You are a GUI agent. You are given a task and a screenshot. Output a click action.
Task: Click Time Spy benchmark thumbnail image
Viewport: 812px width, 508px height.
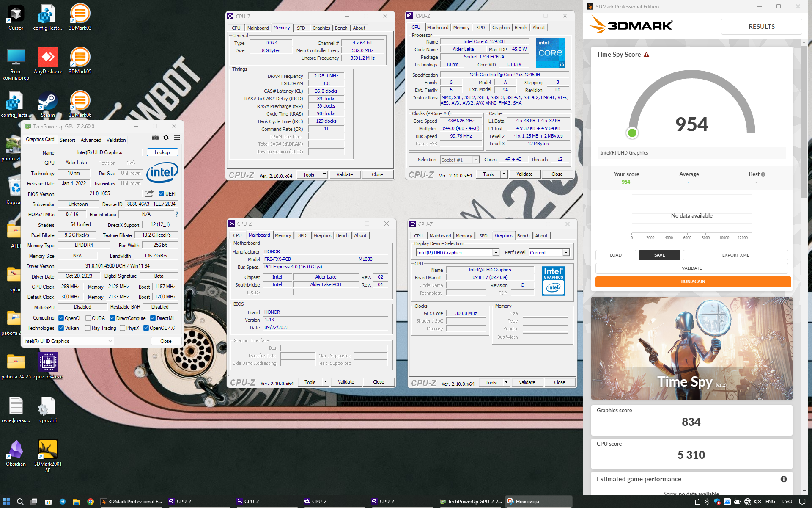[691, 348]
